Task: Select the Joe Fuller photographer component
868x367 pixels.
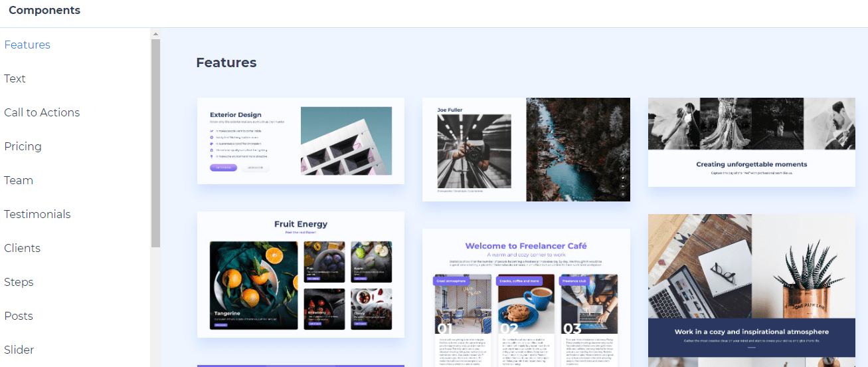Action: (x=526, y=150)
